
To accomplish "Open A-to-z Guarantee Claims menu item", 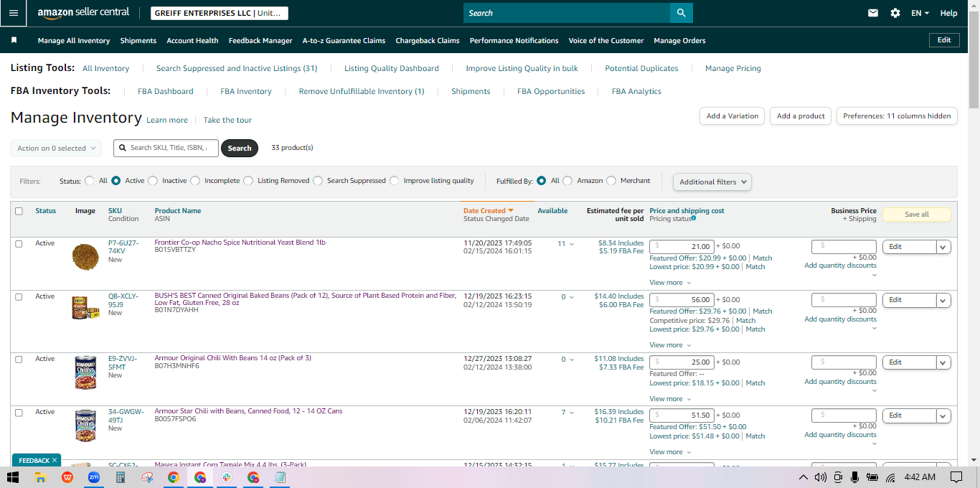I will tap(344, 41).
